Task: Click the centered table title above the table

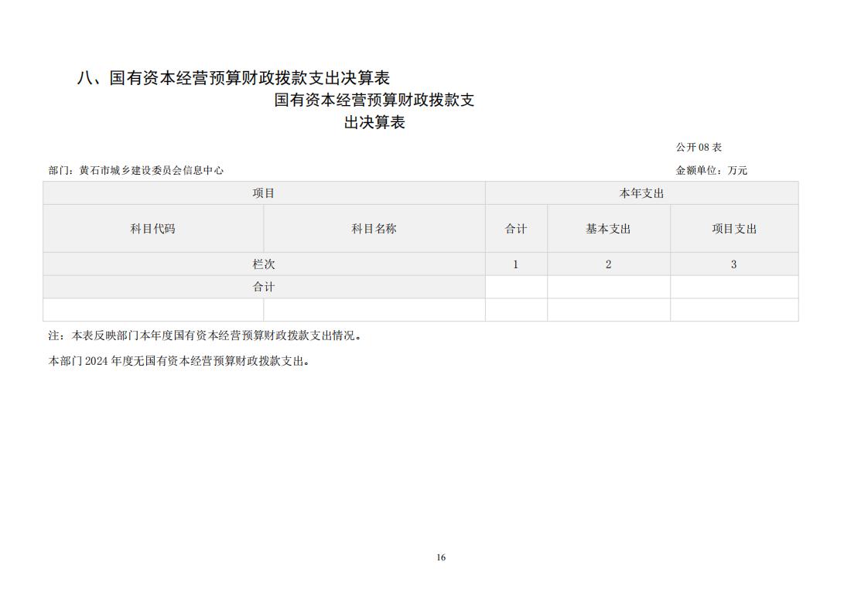Action: pyautogui.click(x=374, y=111)
